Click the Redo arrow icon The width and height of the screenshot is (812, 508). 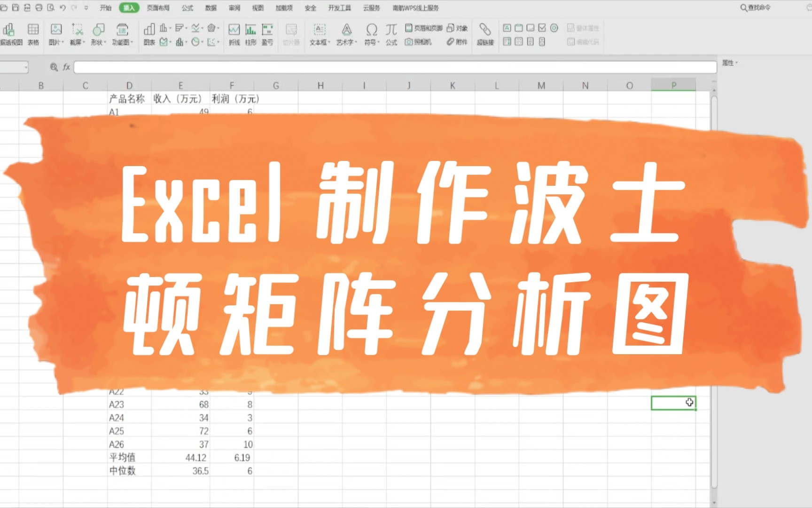(74, 8)
